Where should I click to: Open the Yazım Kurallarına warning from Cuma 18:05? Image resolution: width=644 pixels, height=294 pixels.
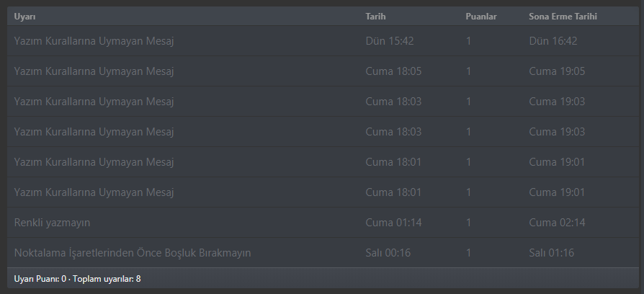point(94,71)
